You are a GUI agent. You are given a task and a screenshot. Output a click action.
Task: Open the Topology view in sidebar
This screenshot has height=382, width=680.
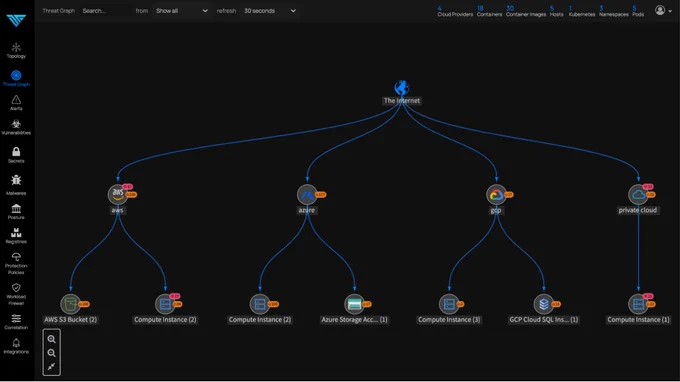click(16, 50)
